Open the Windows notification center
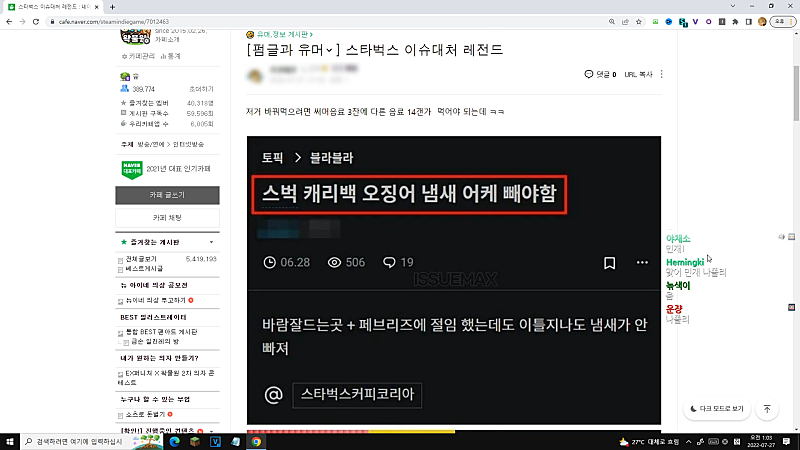Screen dimensions: 800x450 click(x=786, y=442)
